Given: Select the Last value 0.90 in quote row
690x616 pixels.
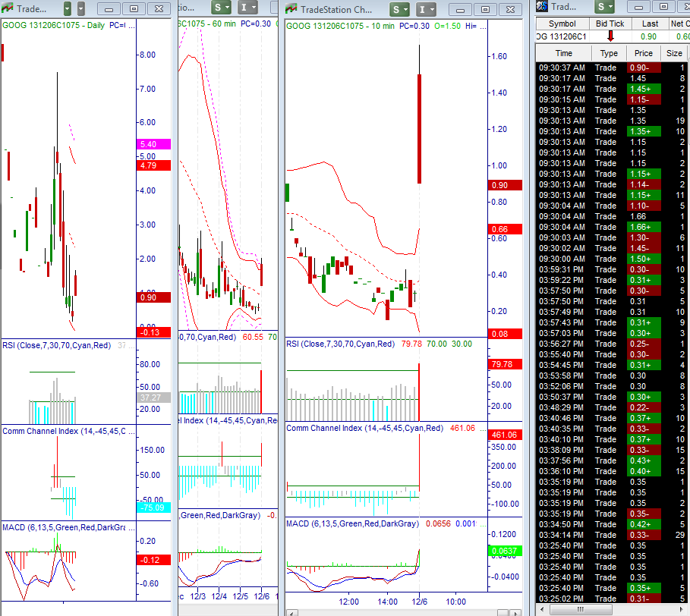Looking at the screenshot, I should (649, 36).
